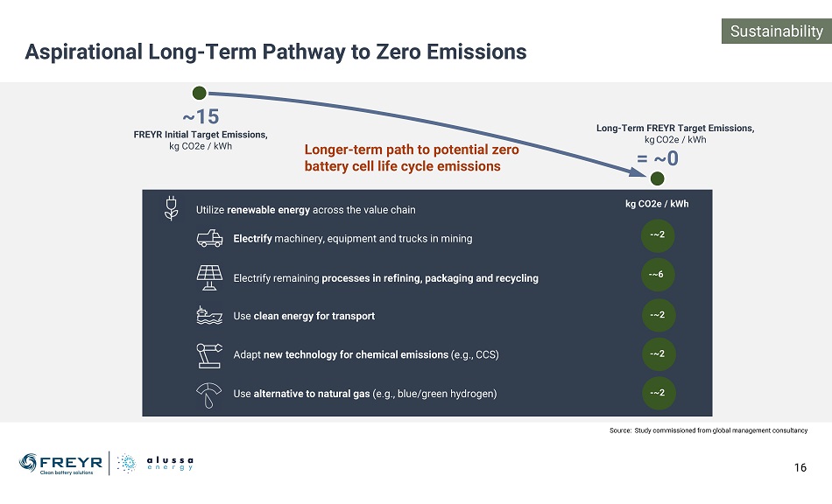Click the Alussa Energy logo
This screenshot has height=504, width=832.
click(x=156, y=463)
